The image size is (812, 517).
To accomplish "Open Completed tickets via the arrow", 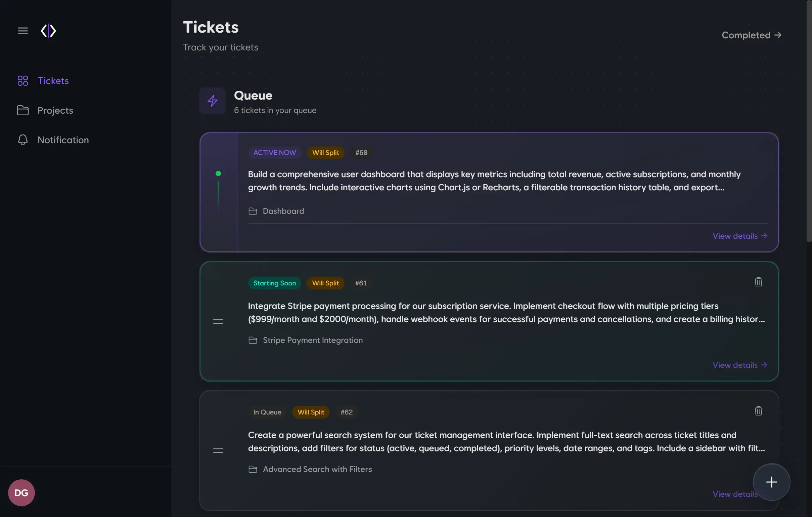I will [751, 35].
